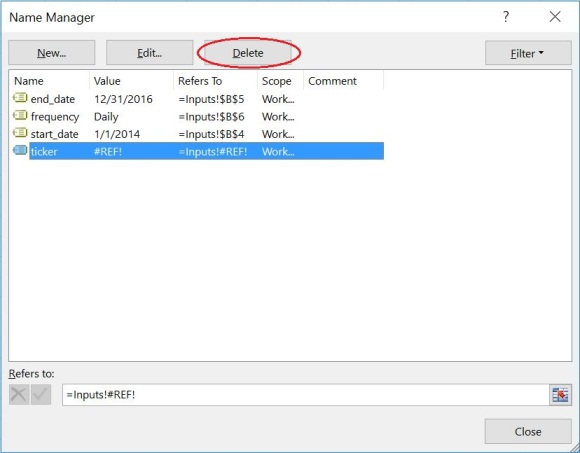Click the ticker name tag icon
This screenshot has height=453, width=580.
20,151
